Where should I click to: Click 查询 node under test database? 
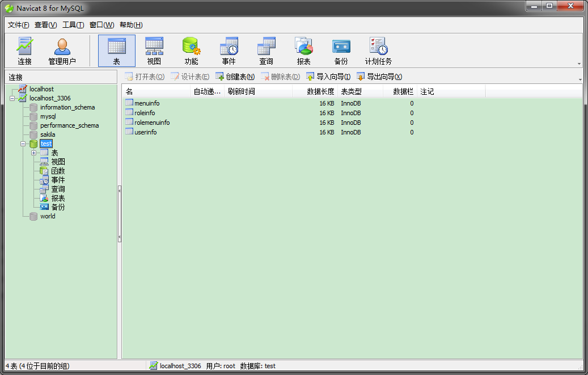pyautogui.click(x=58, y=189)
